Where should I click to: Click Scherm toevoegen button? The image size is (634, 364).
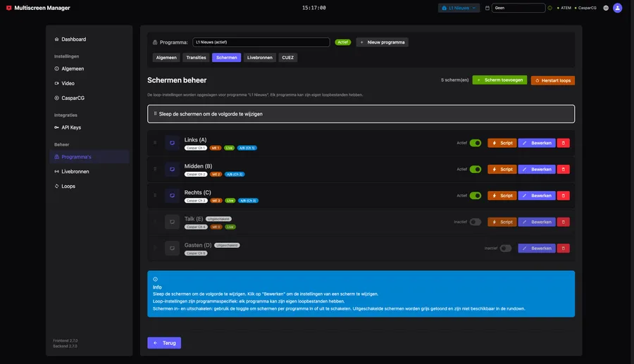click(x=499, y=80)
